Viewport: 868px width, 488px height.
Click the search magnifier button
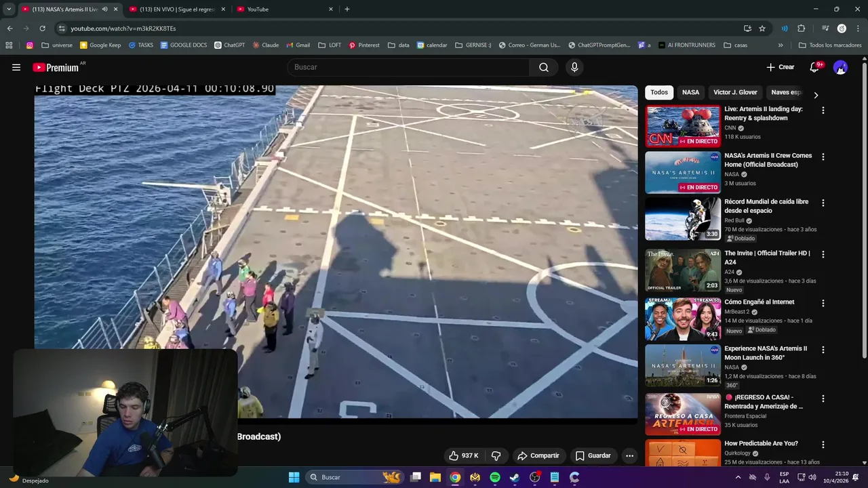(x=544, y=67)
